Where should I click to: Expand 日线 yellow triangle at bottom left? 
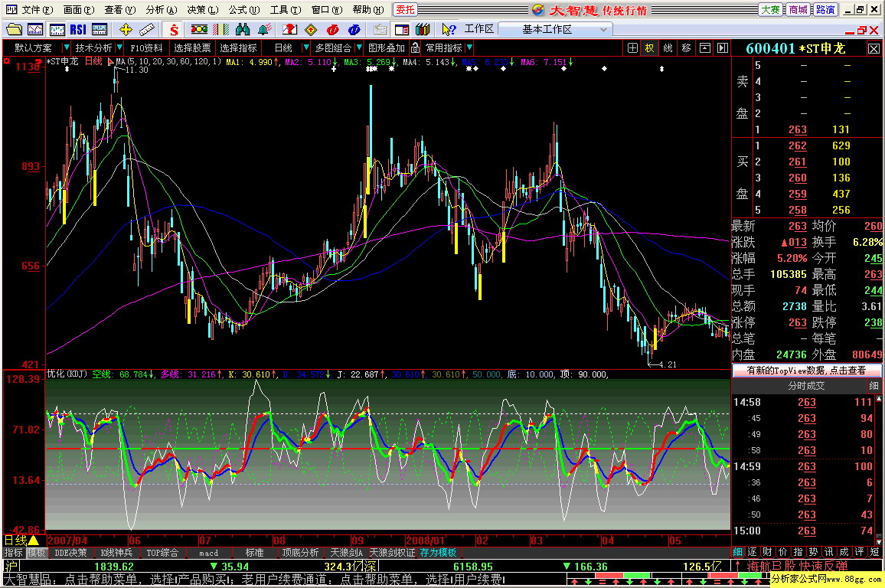coord(34,541)
